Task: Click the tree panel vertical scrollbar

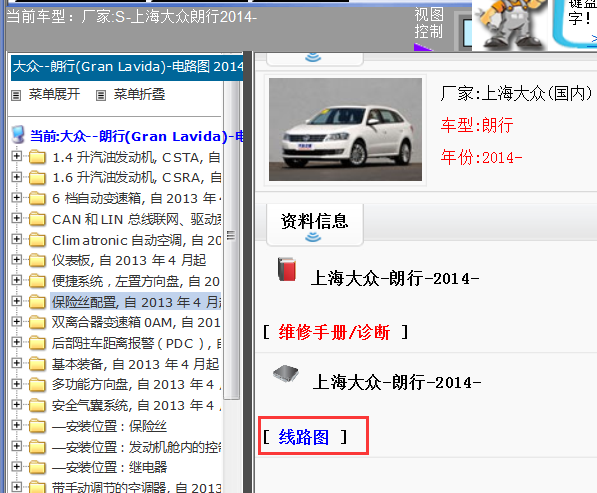Action: point(231,240)
